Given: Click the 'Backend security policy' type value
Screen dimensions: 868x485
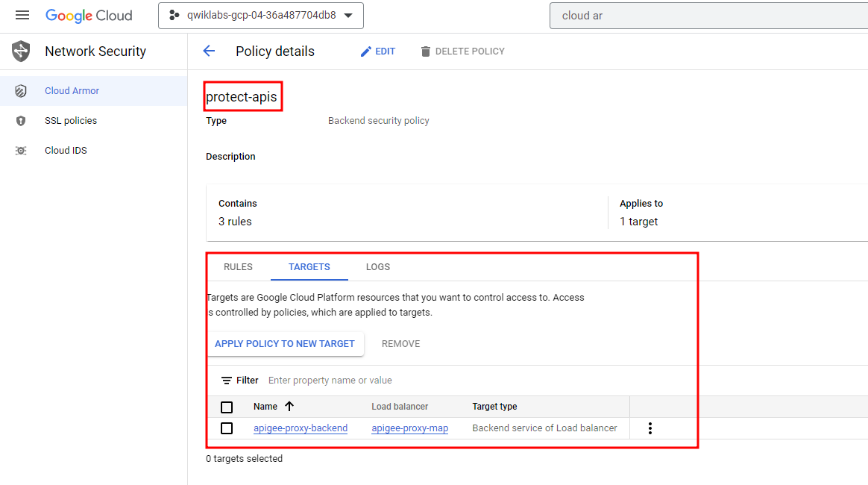Looking at the screenshot, I should [x=379, y=121].
